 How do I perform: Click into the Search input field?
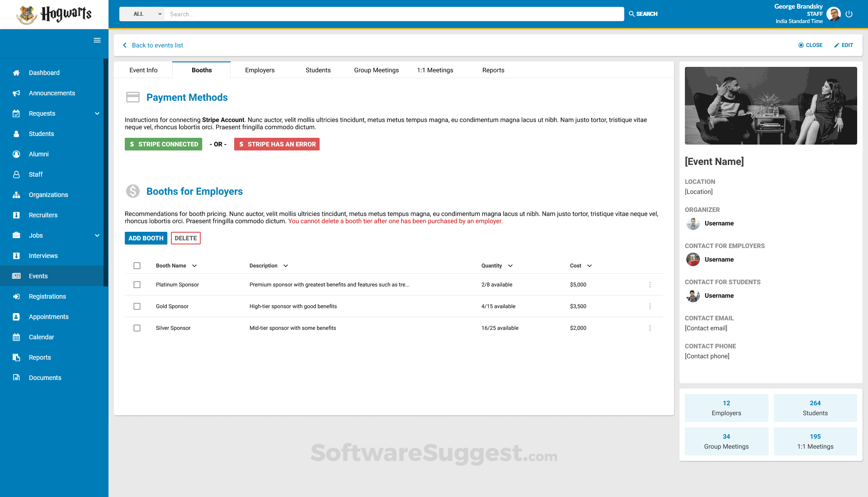click(393, 14)
